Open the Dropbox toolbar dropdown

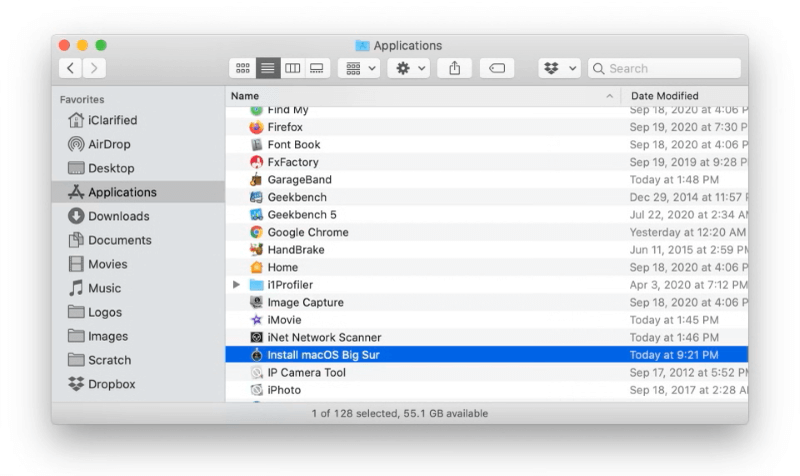560,68
